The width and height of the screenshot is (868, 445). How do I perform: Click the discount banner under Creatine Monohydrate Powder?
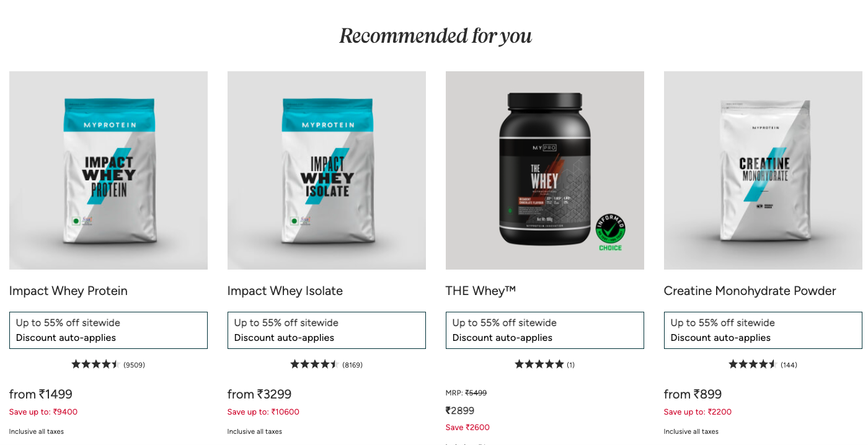click(763, 330)
